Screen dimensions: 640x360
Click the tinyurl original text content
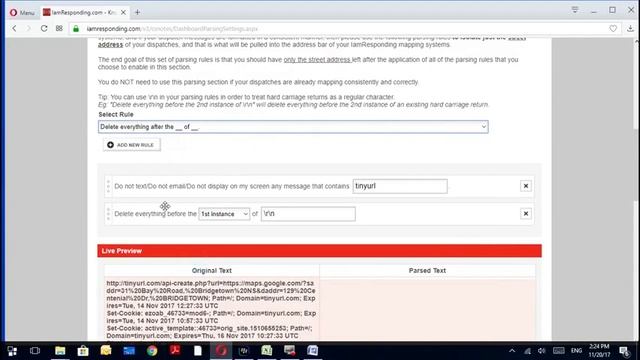point(211,309)
